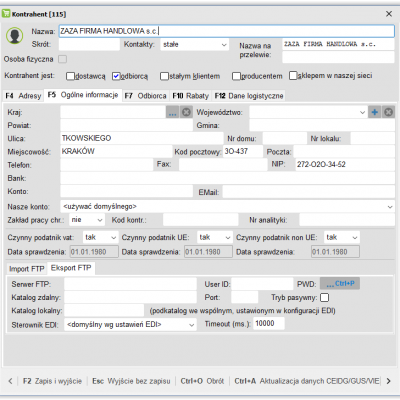The image size is (400, 400).
Task: Click the Timeout (ms.) field
Action: 269,323
